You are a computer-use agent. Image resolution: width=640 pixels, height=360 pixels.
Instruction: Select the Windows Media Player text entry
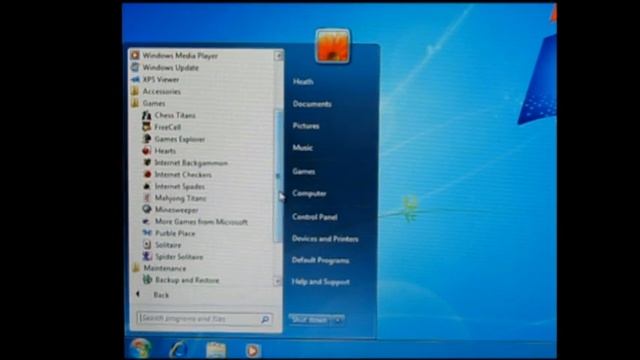(x=180, y=56)
